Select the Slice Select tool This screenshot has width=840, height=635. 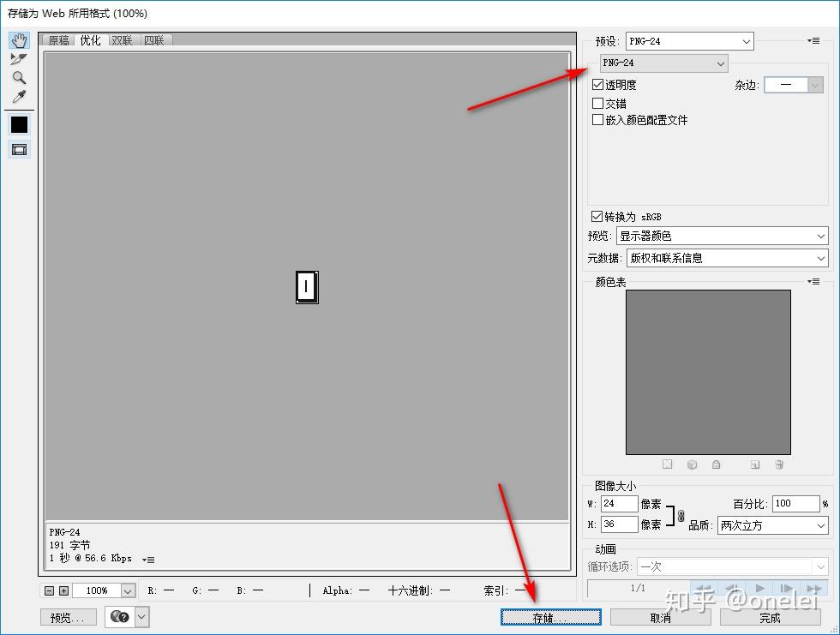[18, 59]
